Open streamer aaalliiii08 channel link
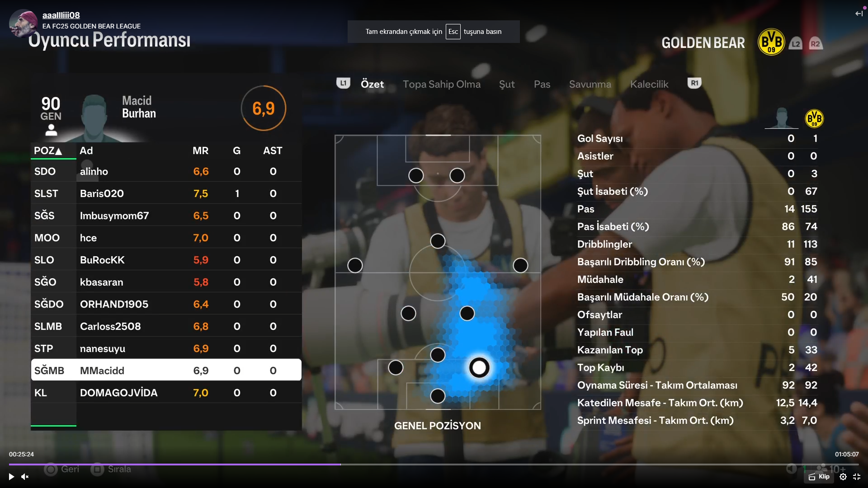 (x=61, y=15)
